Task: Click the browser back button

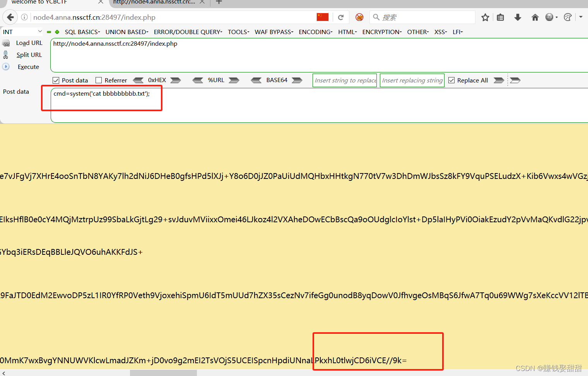Action: [10, 17]
